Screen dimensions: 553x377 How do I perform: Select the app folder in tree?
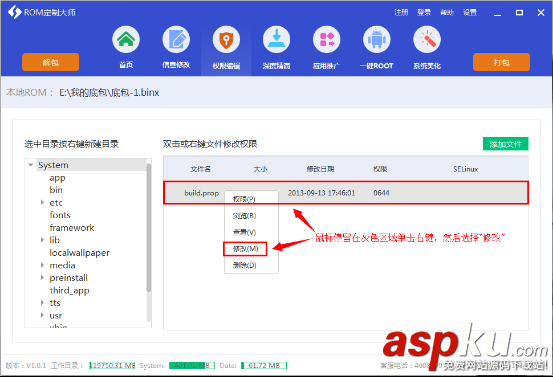coord(57,178)
